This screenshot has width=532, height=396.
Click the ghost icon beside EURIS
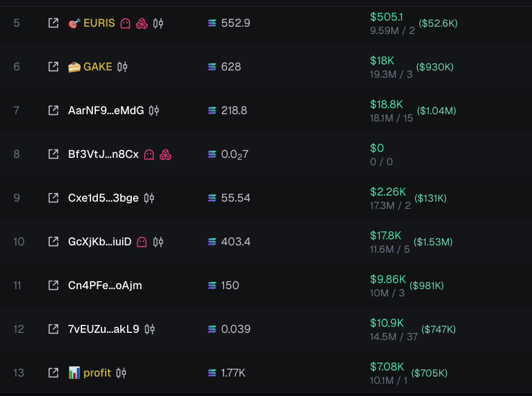125,24
